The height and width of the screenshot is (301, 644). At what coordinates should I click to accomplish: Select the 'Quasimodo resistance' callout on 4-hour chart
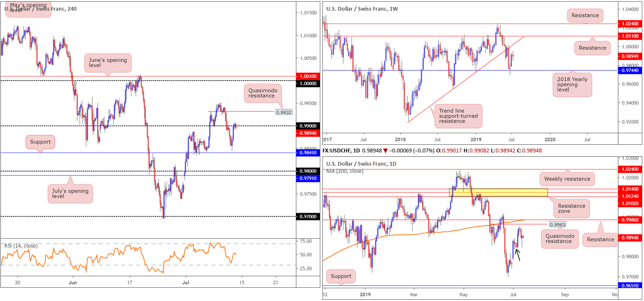263,93
